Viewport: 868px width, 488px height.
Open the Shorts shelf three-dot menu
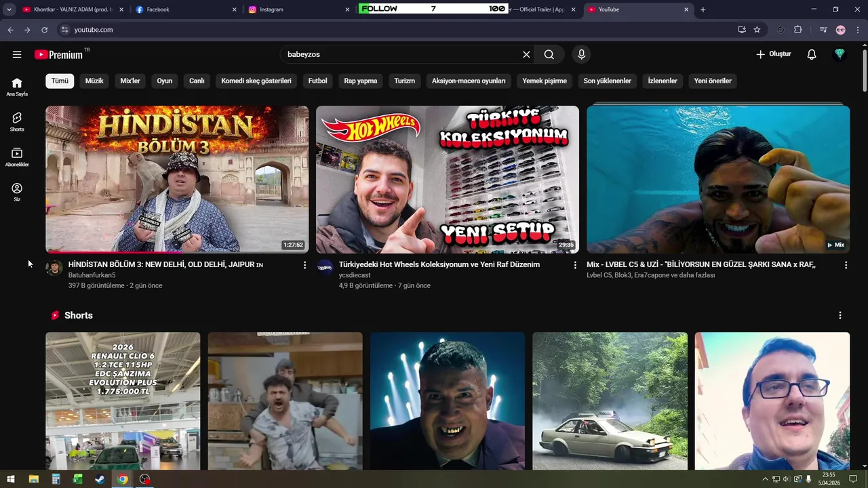pos(840,315)
